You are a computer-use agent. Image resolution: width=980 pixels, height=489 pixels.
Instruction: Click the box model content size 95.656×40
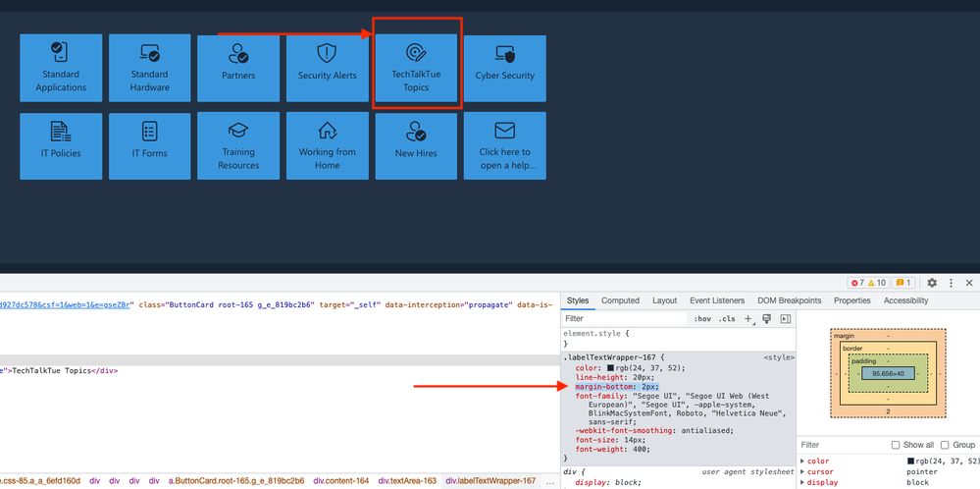pyautogui.click(x=888, y=373)
